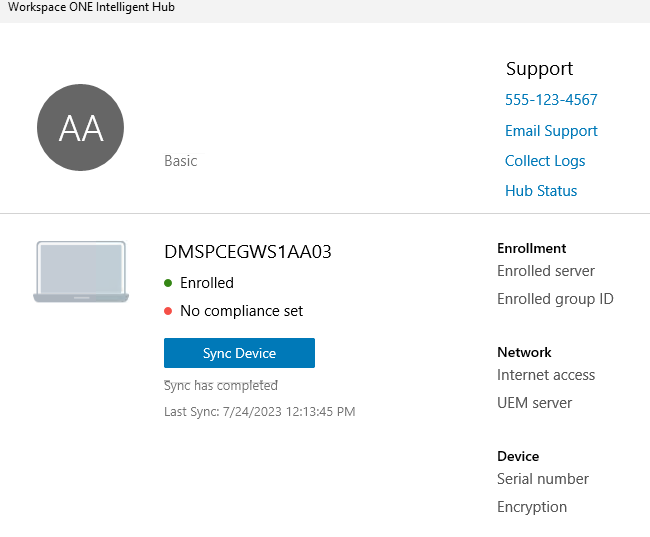Viewport: 650px width, 537px height.
Task: Click the Basic account type label
Action: pos(181,161)
